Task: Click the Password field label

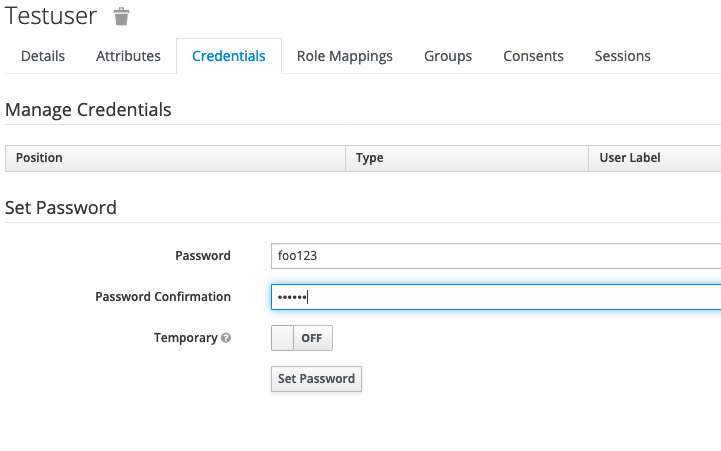Action: tap(203, 256)
